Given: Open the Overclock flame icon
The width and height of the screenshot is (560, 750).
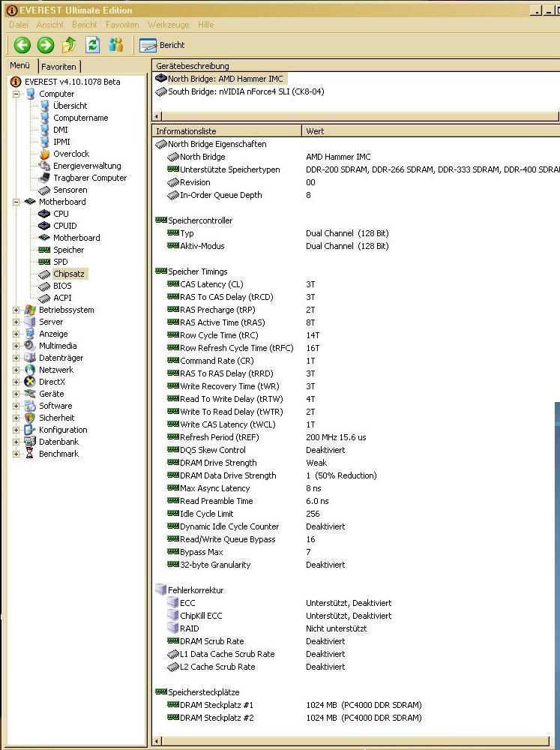Looking at the screenshot, I should (x=44, y=154).
